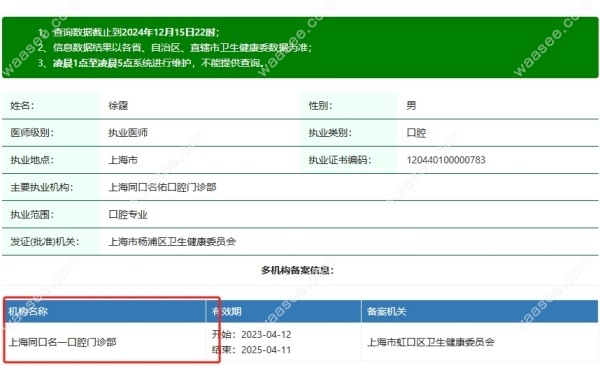Viewport: 600px width, 370px height.
Task: Click the 执业范围 label
Action: pyautogui.click(x=32, y=215)
